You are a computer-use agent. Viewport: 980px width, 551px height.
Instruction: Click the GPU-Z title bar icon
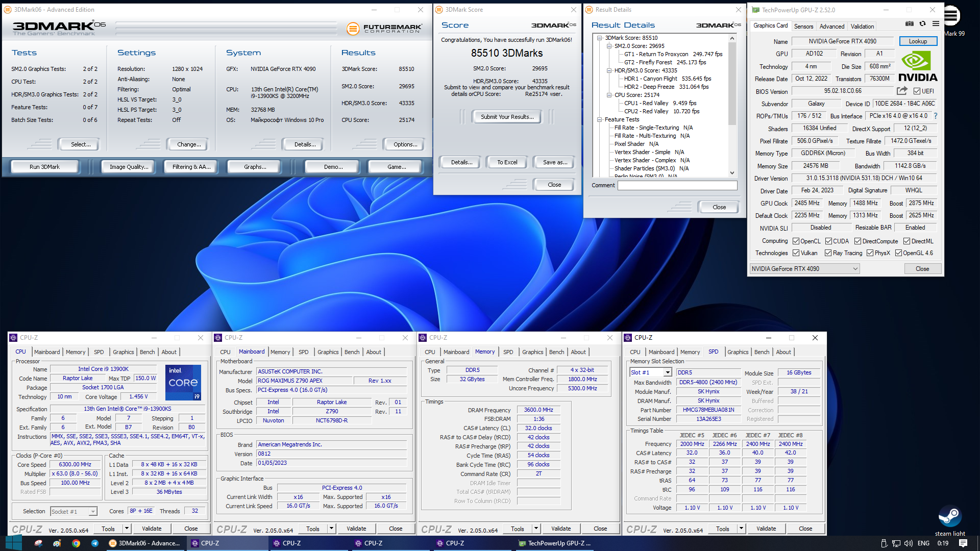tap(755, 10)
